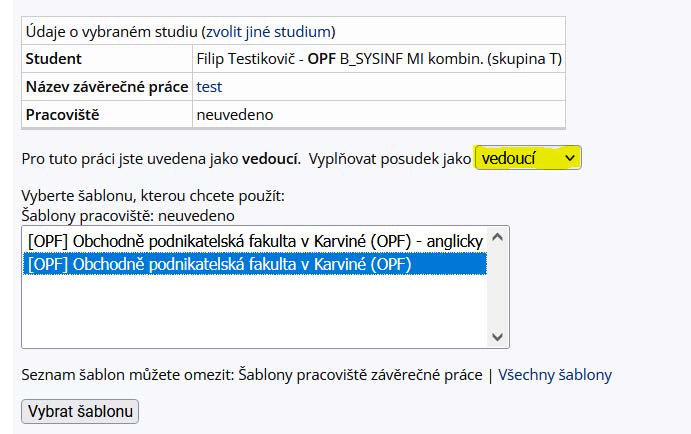Click the chevron on the vedoucí dropdown
691x434 pixels.
(x=570, y=158)
